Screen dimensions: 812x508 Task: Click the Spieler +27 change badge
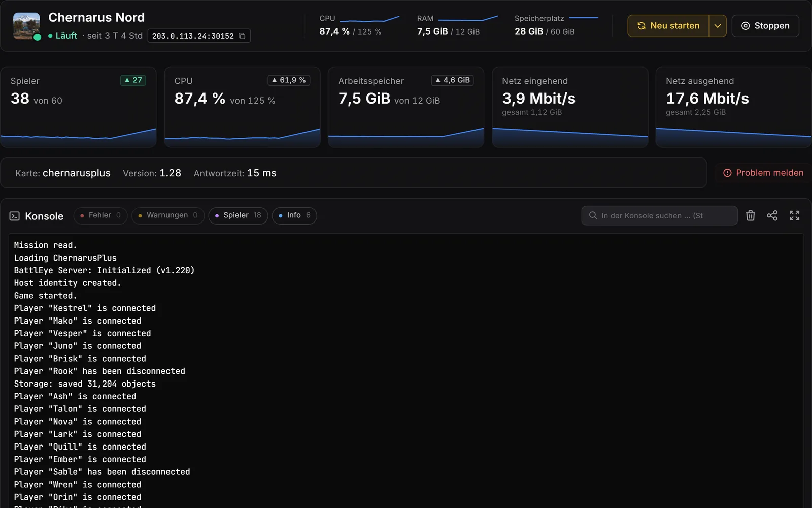[x=133, y=80]
